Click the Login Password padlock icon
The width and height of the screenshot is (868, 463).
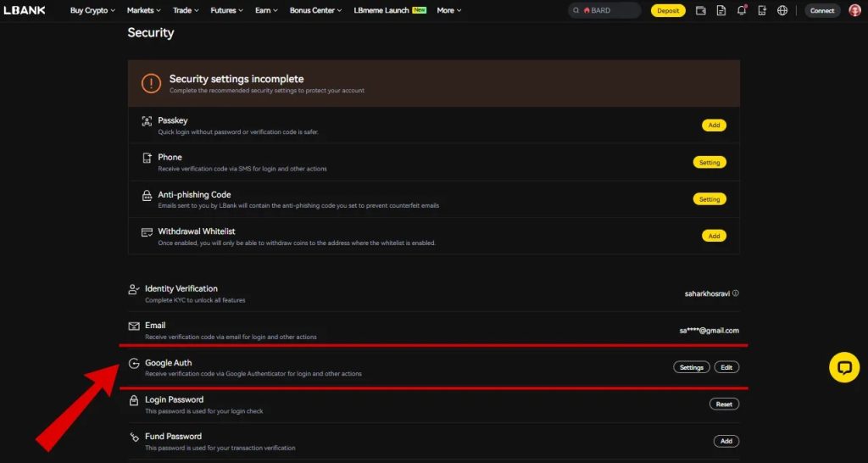[x=133, y=400]
